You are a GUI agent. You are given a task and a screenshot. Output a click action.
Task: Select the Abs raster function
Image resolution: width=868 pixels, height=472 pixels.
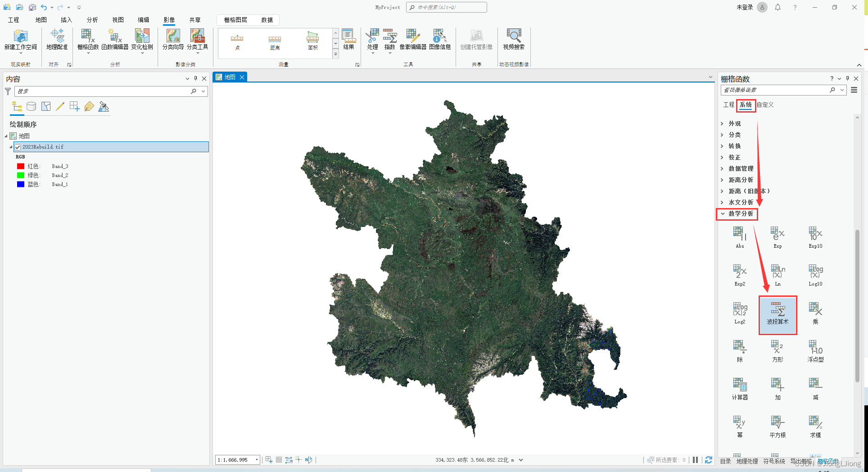pos(740,238)
